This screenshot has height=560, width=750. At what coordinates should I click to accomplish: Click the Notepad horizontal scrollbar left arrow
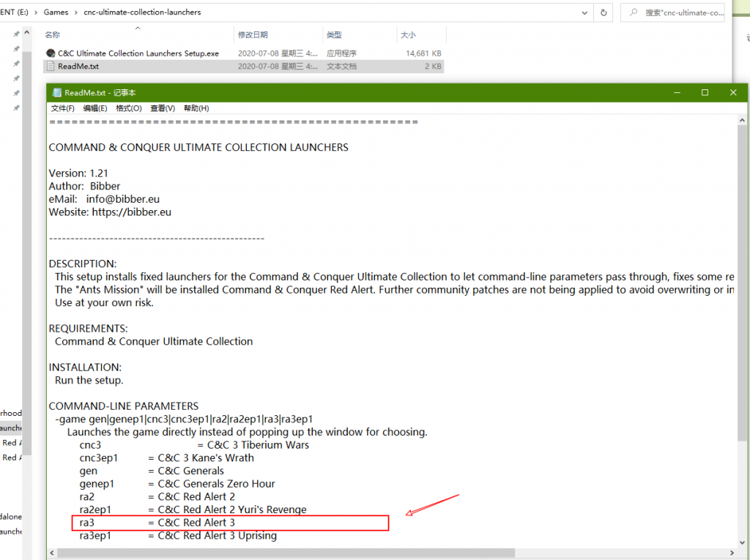pos(52,553)
